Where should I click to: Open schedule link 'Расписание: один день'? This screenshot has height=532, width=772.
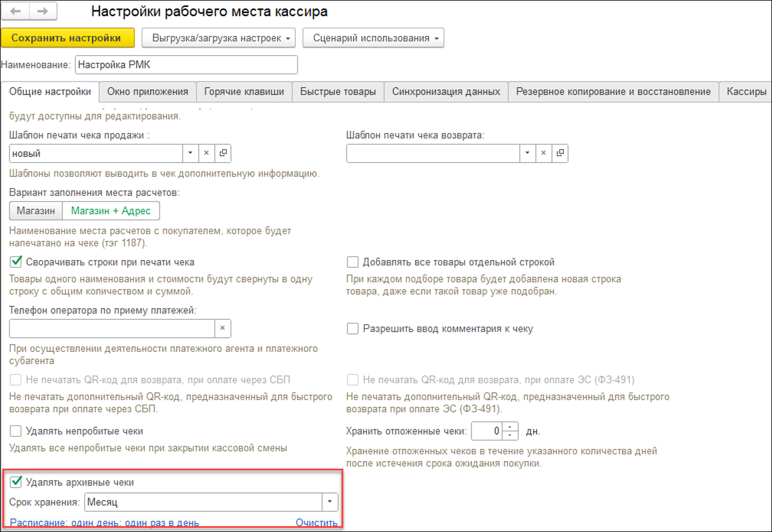tap(105, 523)
